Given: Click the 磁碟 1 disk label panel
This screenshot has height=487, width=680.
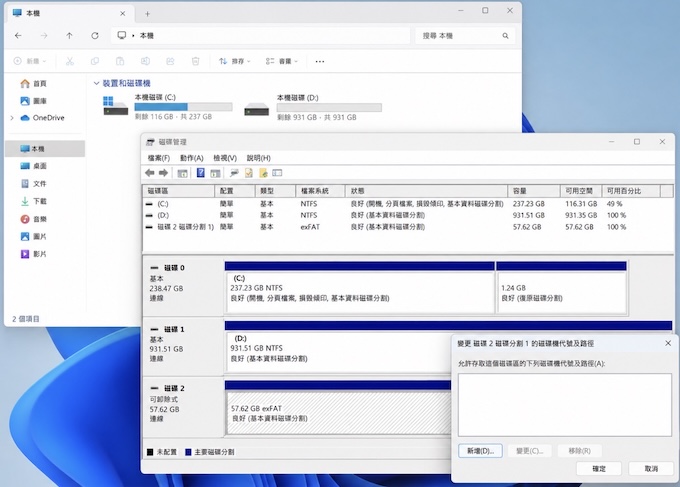Looking at the screenshot, I should (x=183, y=345).
